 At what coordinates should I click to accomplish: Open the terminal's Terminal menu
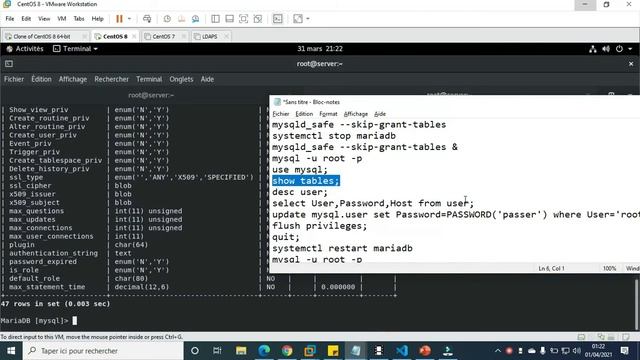point(149,79)
